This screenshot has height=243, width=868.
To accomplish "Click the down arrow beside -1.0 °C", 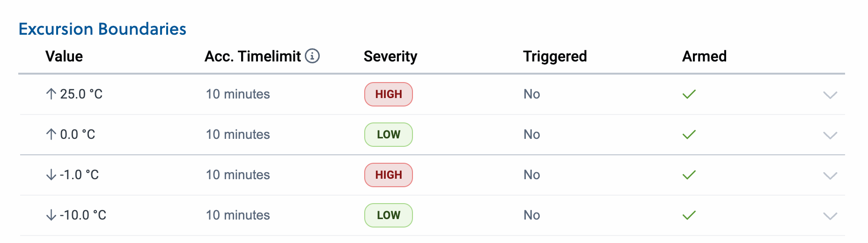I will [x=51, y=175].
